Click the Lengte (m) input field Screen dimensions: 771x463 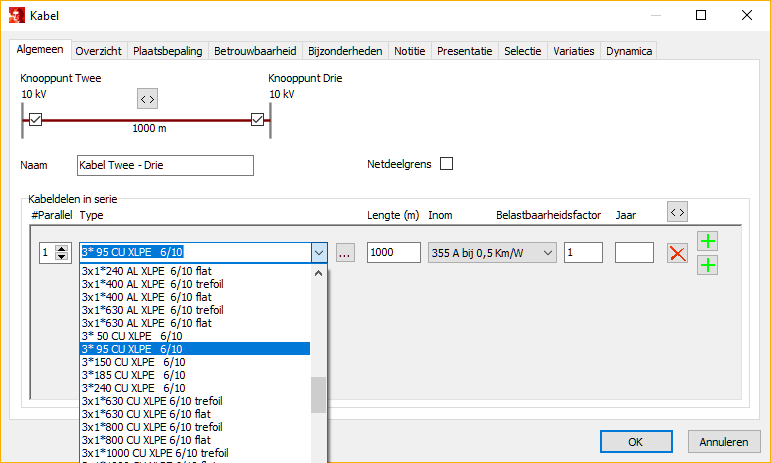point(393,253)
